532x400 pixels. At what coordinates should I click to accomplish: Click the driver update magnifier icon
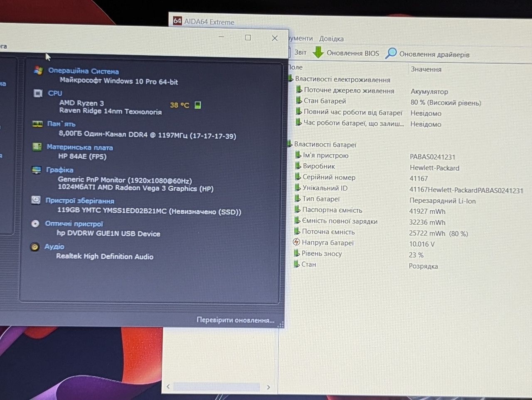(391, 53)
